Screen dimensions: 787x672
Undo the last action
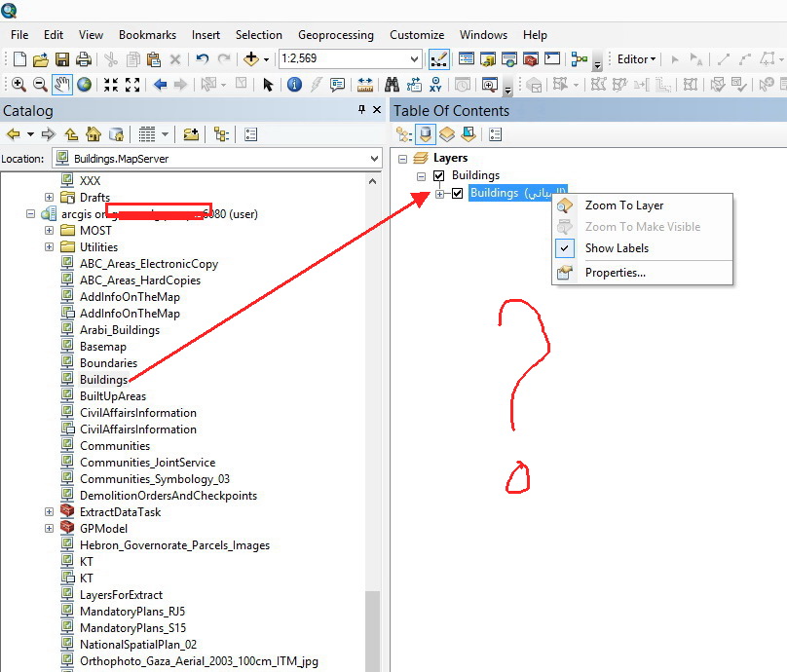tap(203, 59)
